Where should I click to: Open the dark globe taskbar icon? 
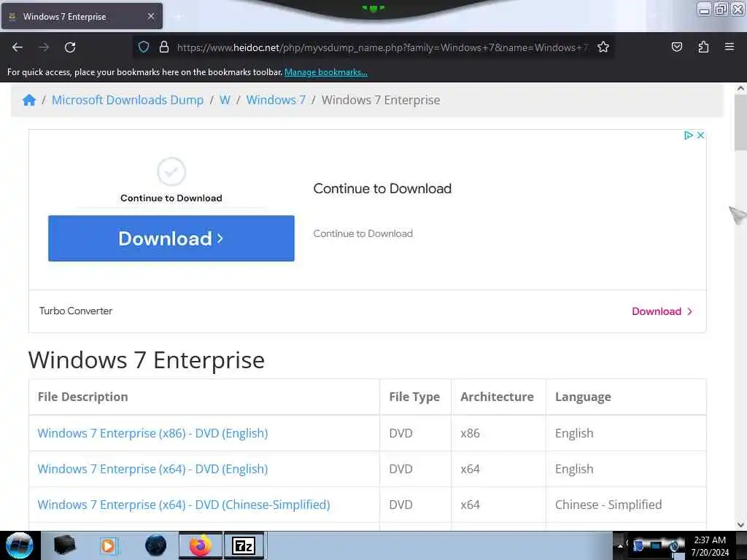click(156, 545)
